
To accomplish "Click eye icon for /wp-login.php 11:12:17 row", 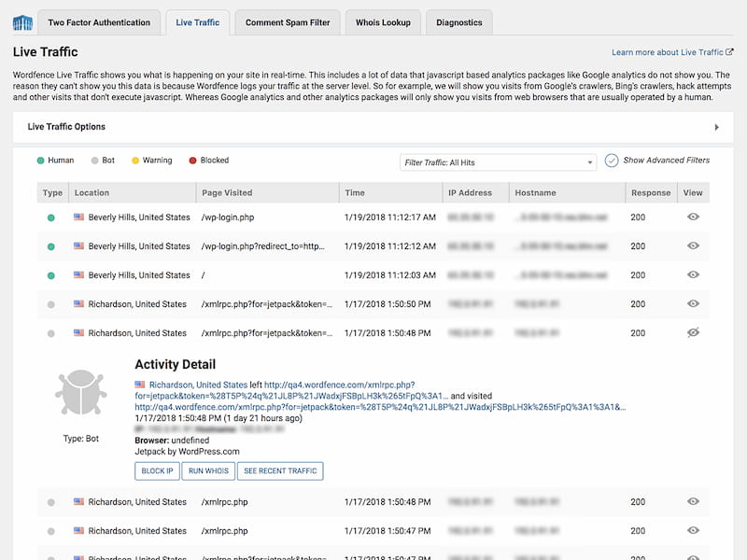I will (x=693, y=217).
